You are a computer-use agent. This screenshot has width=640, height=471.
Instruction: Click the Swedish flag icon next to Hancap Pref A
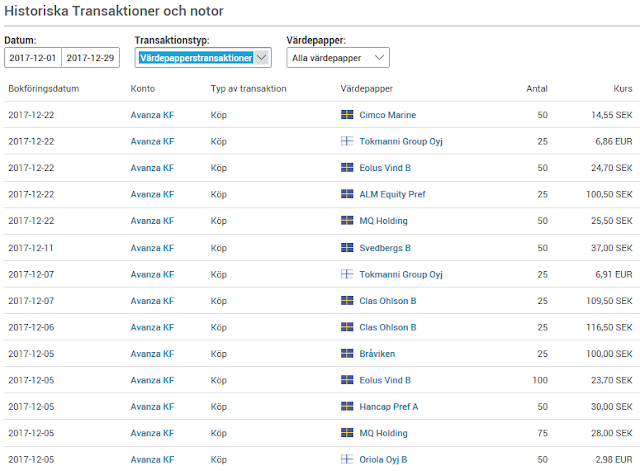(347, 407)
